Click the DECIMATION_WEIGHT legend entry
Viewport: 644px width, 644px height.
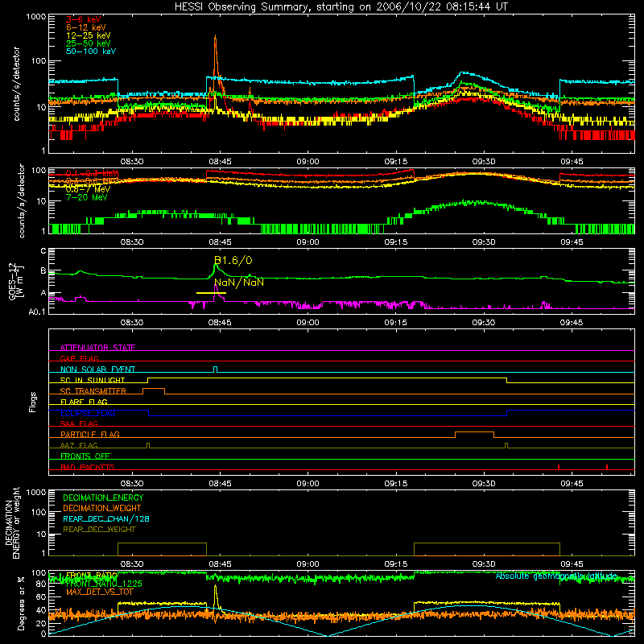tap(102, 508)
